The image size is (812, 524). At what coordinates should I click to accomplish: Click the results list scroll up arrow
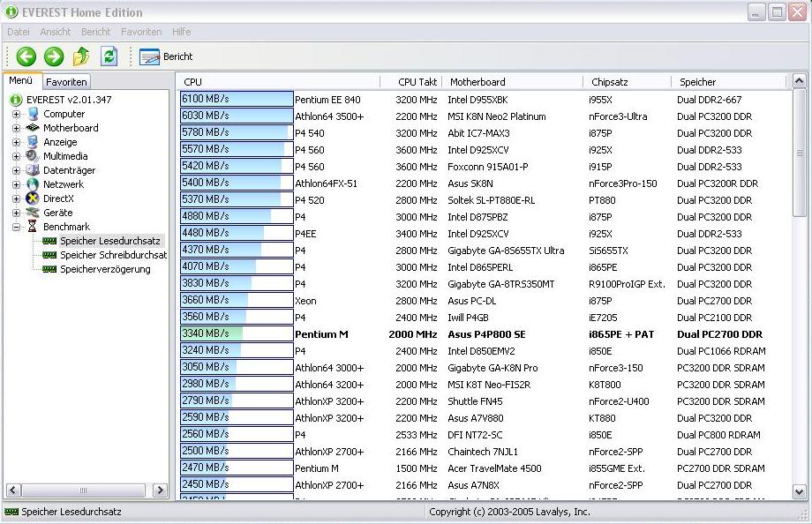tap(799, 81)
